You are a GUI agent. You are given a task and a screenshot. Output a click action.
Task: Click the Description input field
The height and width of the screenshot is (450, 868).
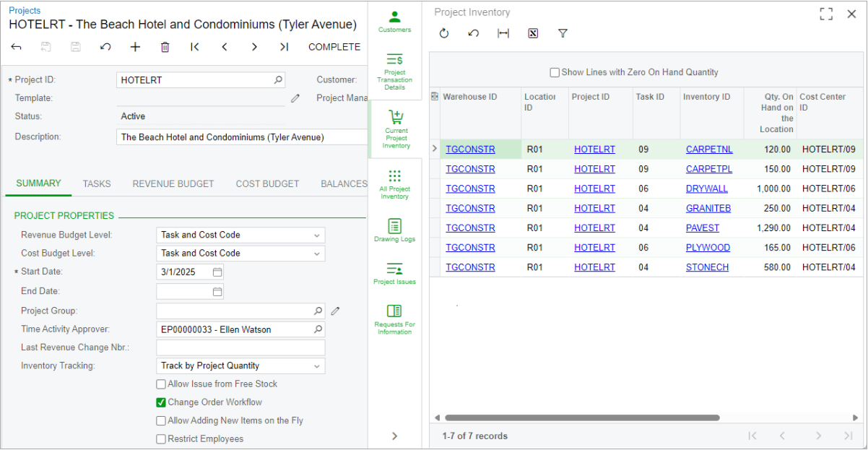242,137
